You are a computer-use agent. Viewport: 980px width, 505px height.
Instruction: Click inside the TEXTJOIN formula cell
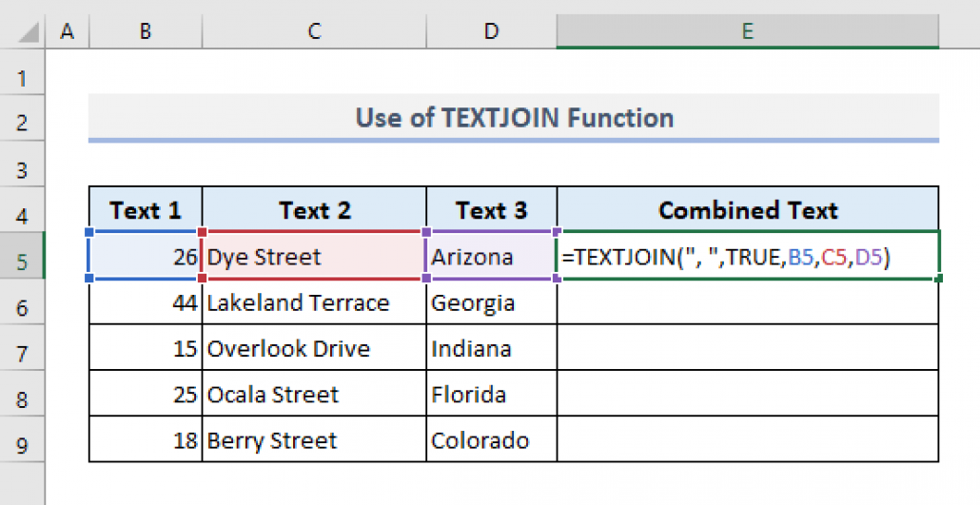tap(748, 256)
